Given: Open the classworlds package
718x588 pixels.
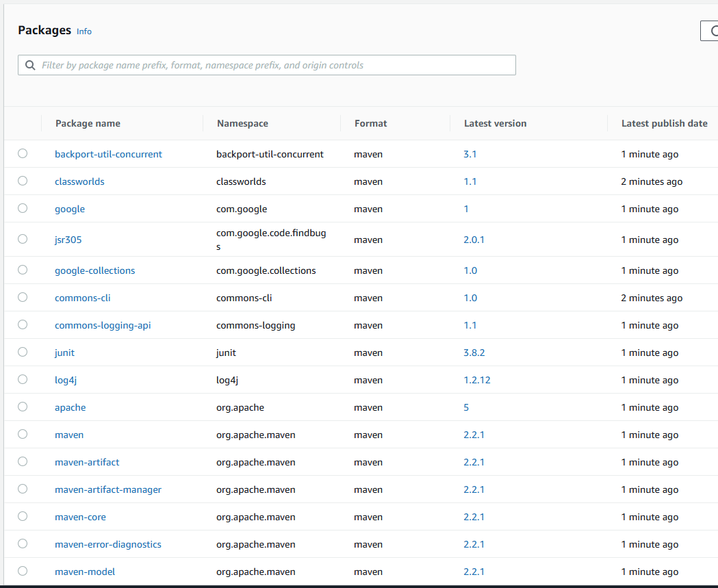Looking at the screenshot, I should (79, 181).
